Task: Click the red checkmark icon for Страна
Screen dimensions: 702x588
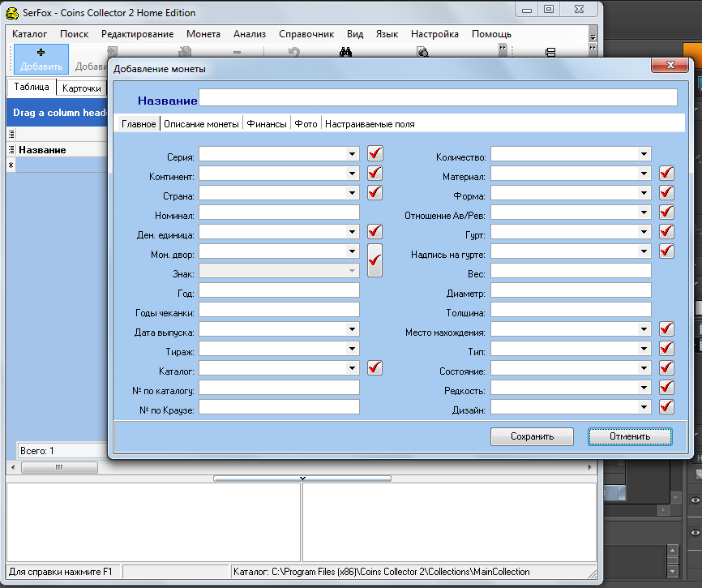Action: [375, 192]
